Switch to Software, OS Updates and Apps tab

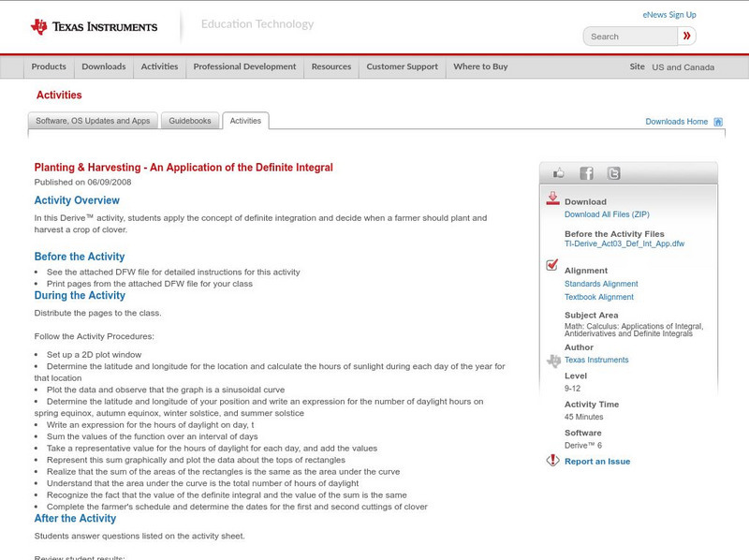[x=93, y=121]
